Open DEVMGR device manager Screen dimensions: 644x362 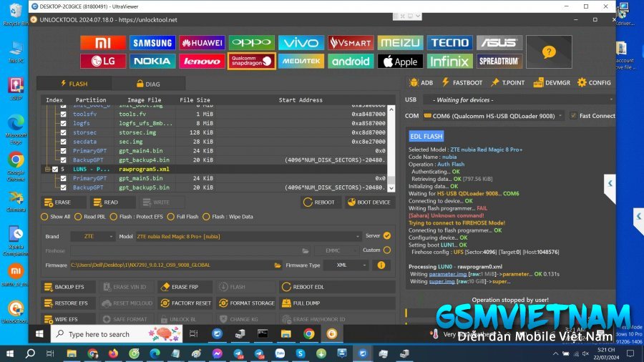click(552, 82)
